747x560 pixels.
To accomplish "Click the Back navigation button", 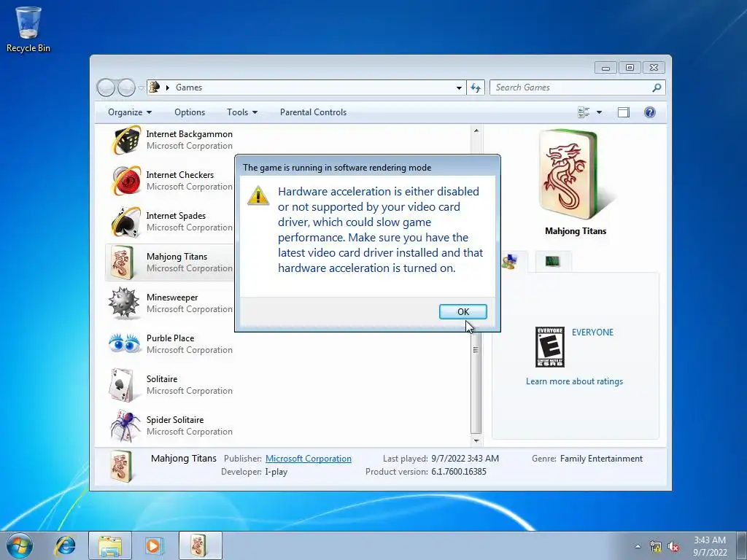I will point(106,87).
